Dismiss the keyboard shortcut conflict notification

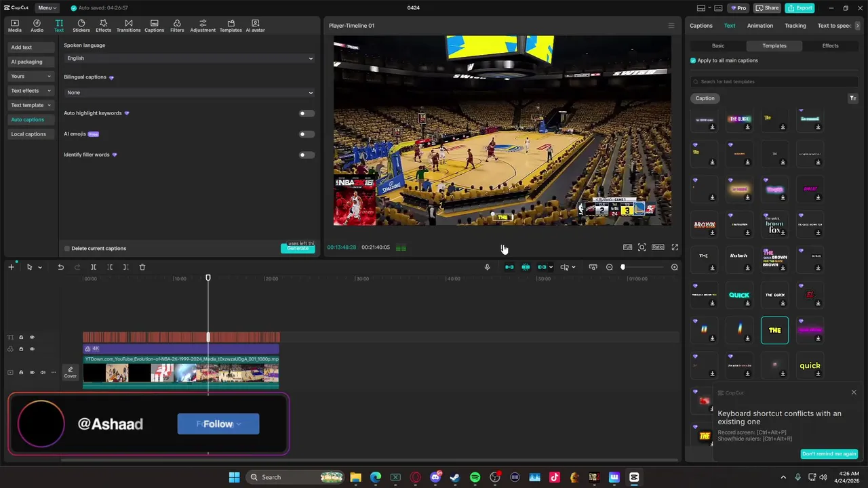pyautogui.click(x=854, y=392)
